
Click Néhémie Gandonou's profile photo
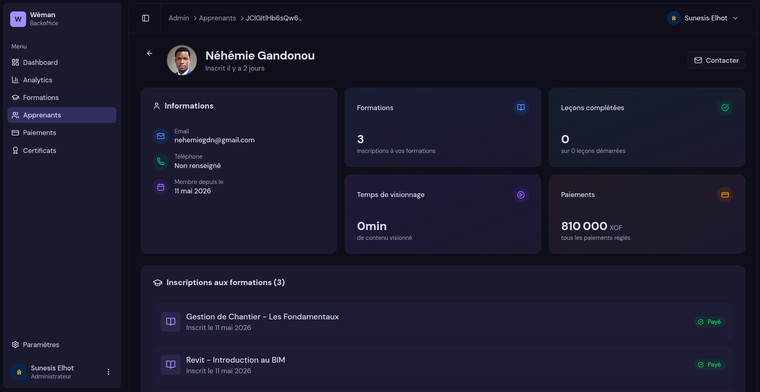point(182,60)
